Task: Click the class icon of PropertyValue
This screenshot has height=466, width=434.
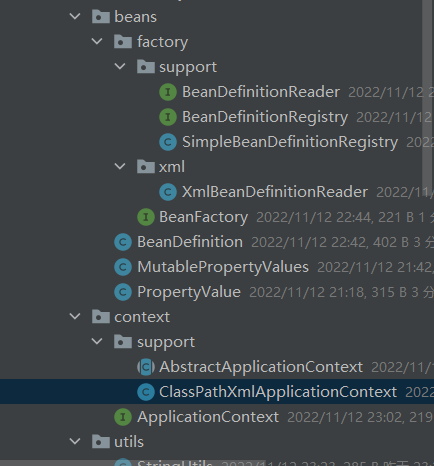Action: [x=123, y=292]
